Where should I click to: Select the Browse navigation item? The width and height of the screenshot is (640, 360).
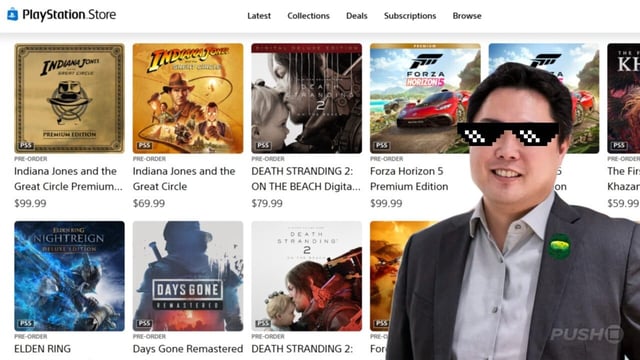467,16
